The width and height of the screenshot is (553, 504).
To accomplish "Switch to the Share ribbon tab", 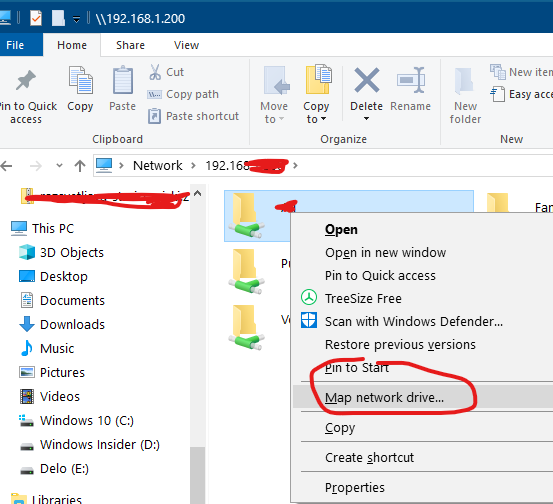I will [130, 45].
